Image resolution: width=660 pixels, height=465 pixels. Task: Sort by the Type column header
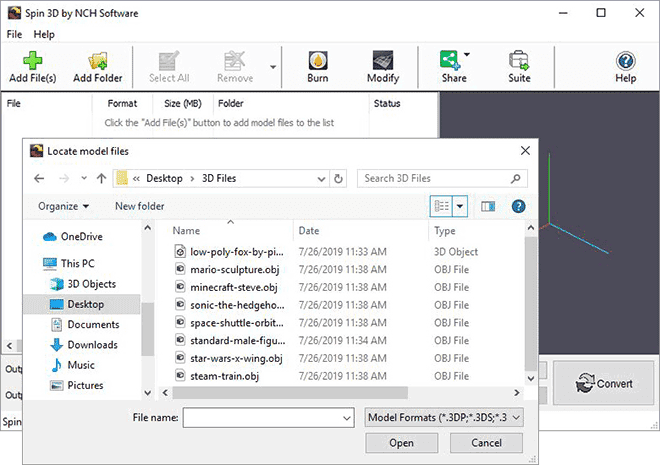[444, 231]
